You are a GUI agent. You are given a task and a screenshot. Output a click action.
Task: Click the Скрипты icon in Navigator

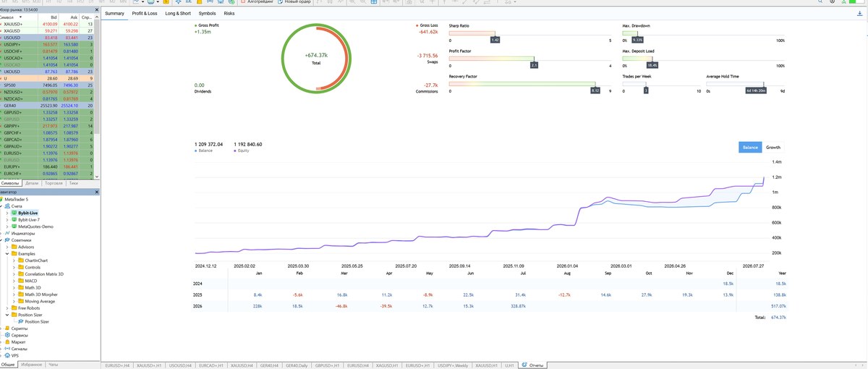tap(7, 328)
